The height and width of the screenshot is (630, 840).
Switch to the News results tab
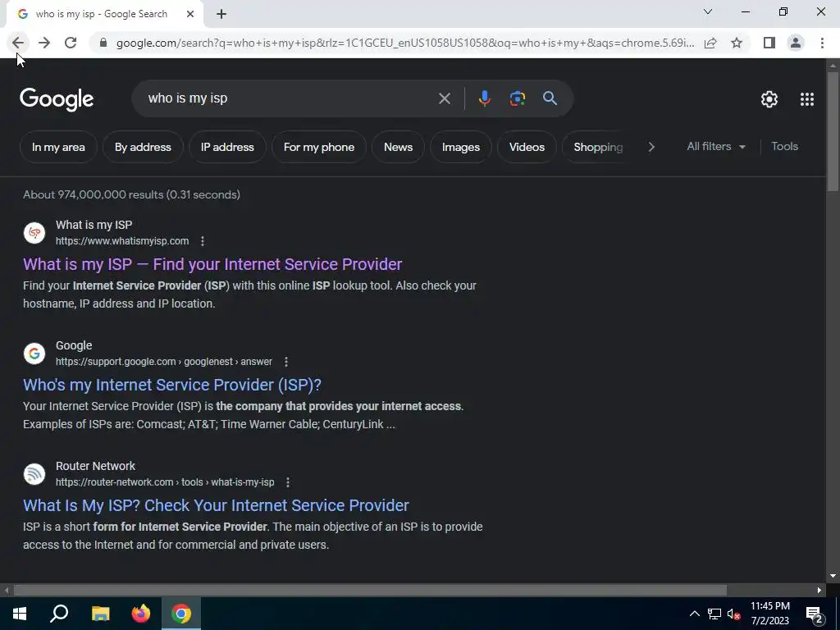pyautogui.click(x=398, y=147)
